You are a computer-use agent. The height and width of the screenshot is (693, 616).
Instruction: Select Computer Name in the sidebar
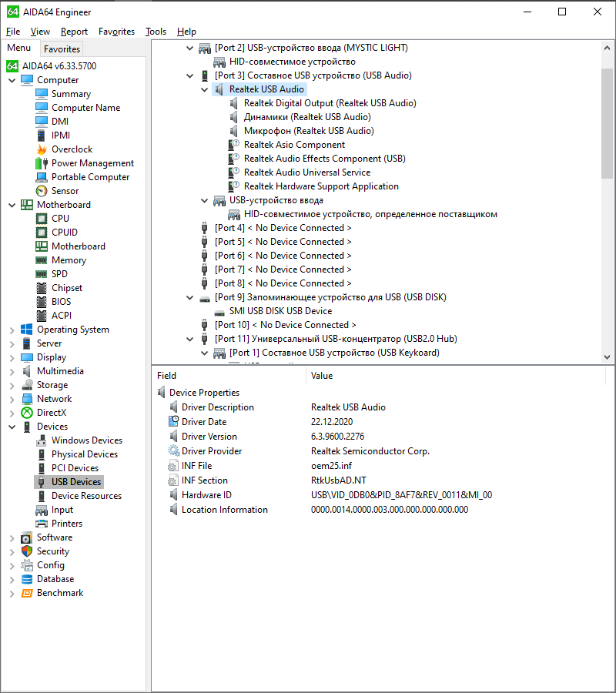85,108
